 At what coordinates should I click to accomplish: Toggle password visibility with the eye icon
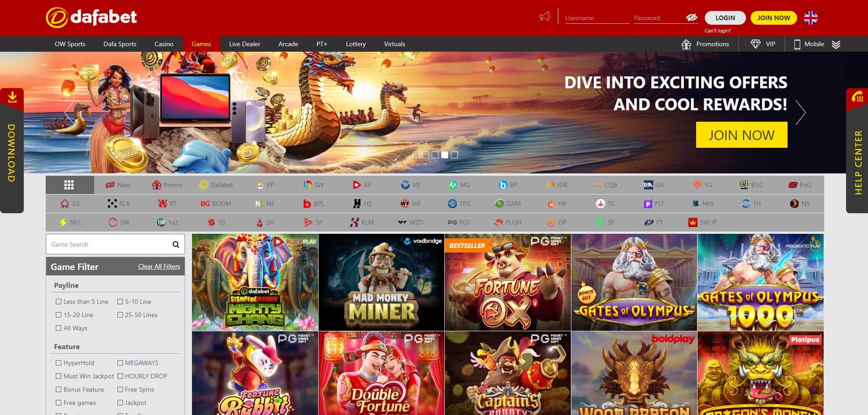692,18
